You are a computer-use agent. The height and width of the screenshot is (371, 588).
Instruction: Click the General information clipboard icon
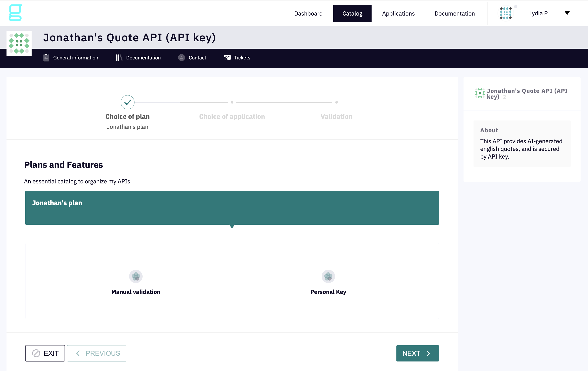tap(46, 58)
